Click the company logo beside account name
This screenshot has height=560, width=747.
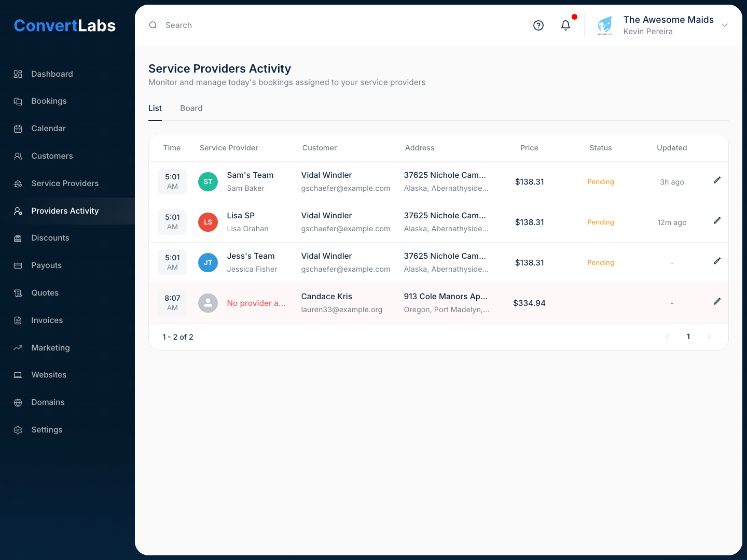pos(605,25)
